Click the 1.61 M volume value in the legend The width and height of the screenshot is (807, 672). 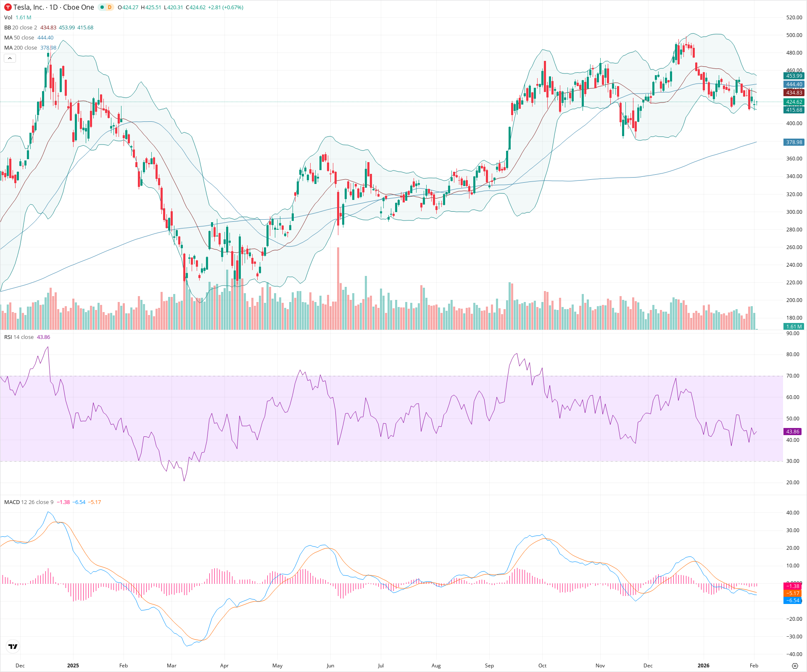click(x=24, y=18)
